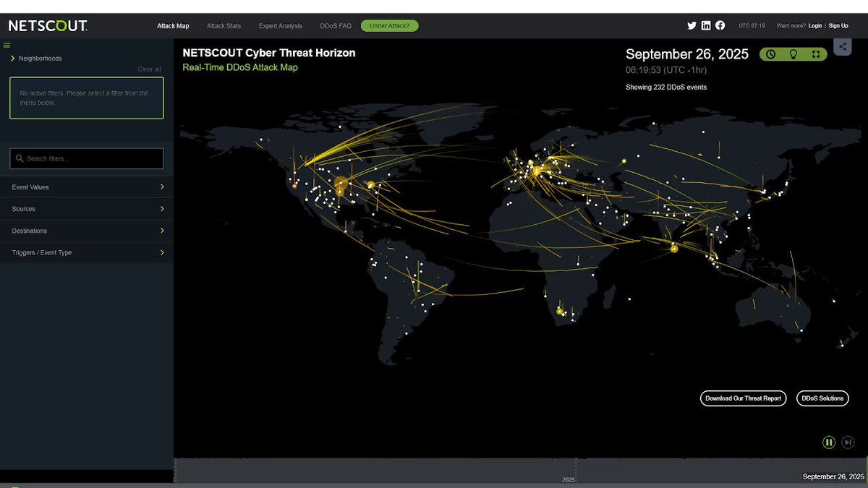Screen dimensions: 868x488
Task: Open the Twitter social link icon
Action: tap(692, 25)
